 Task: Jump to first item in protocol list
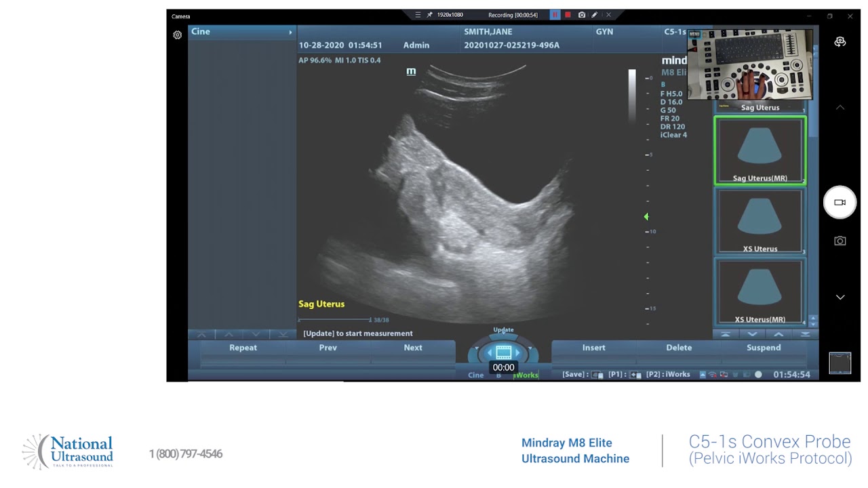click(x=726, y=334)
